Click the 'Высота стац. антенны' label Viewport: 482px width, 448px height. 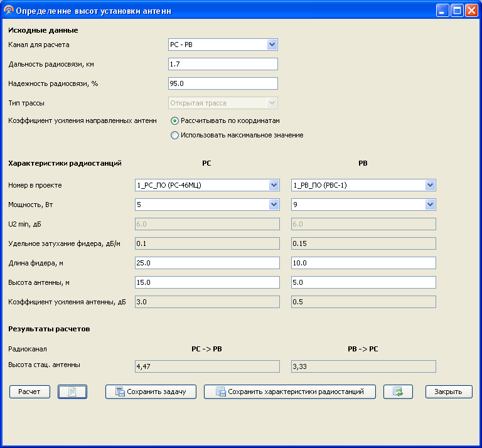tap(44, 365)
